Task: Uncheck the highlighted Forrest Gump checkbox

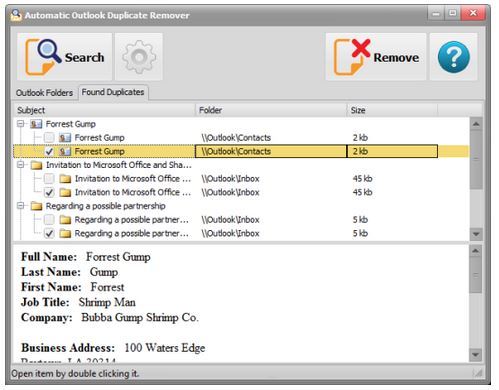Action: pyautogui.click(x=49, y=151)
